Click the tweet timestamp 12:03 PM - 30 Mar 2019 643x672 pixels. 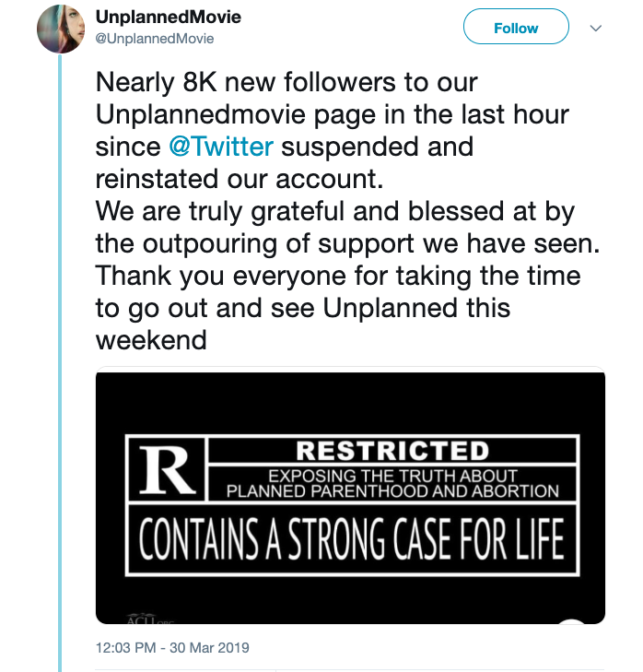point(172,647)
